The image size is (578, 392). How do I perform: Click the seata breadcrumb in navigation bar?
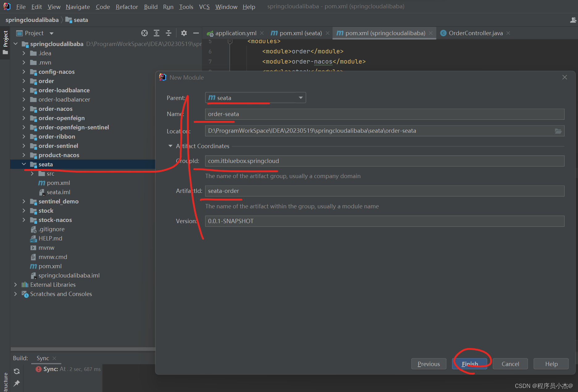(x=77, y=20)
